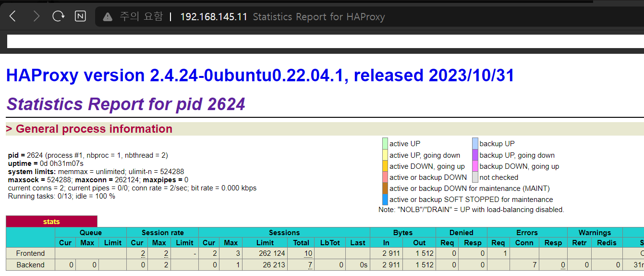Click the Session rate column group header
Image resolution: width=644 pixels, height=276 pixels.
click(x=162, y=232)
